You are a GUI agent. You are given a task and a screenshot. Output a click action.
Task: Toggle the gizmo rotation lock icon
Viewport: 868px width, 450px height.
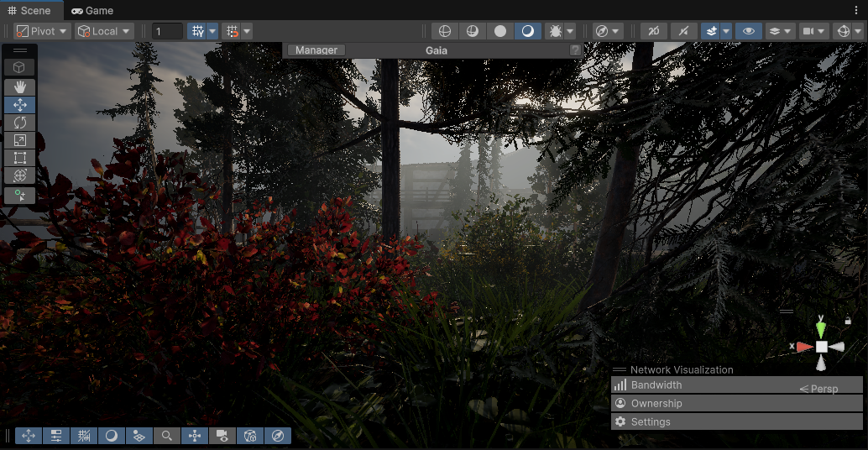pyautogui.click(x=848, y=321)
